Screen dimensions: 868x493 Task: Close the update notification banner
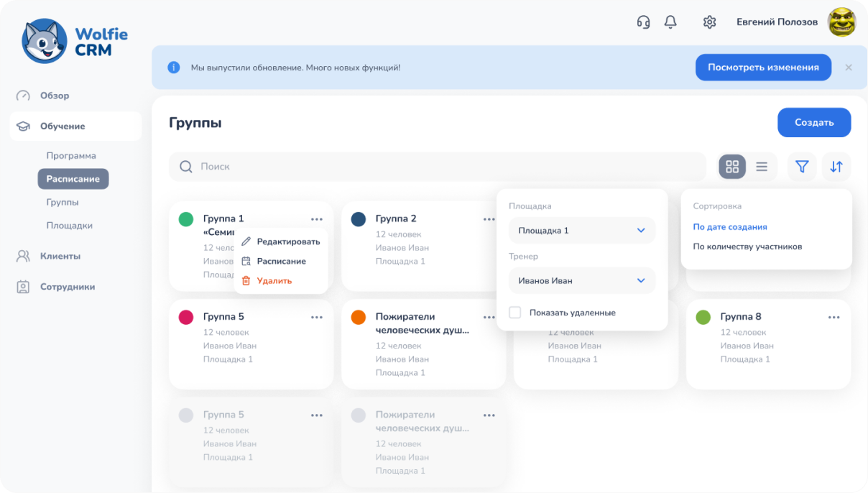pyautogui.click(x=849, y=68)
